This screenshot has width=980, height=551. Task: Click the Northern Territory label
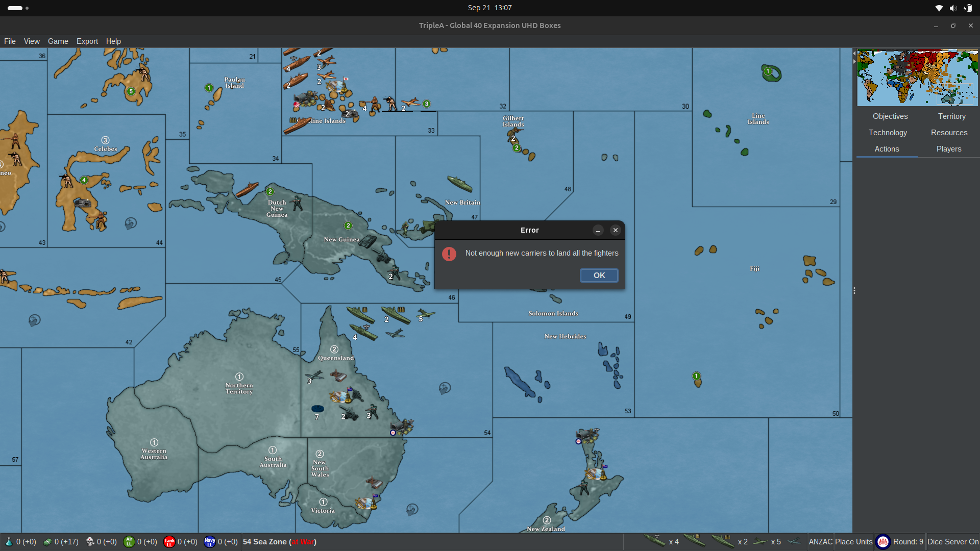[x=239, y=389]
